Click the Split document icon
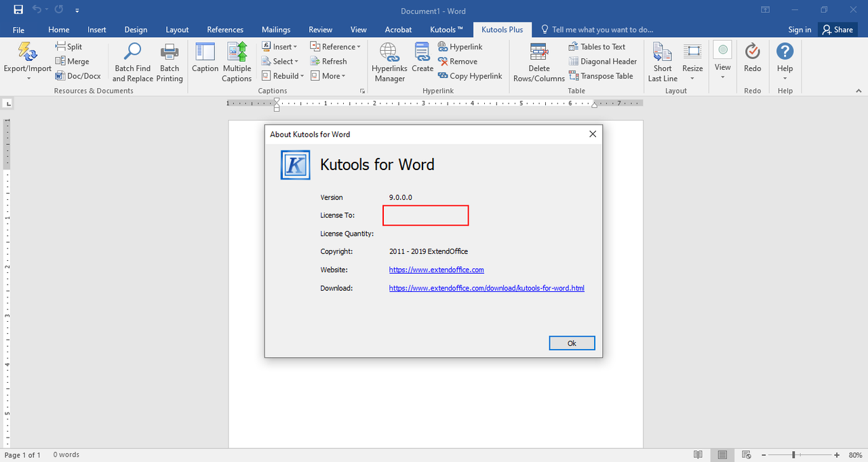868x462 pixels. click(x=60, y=47)
